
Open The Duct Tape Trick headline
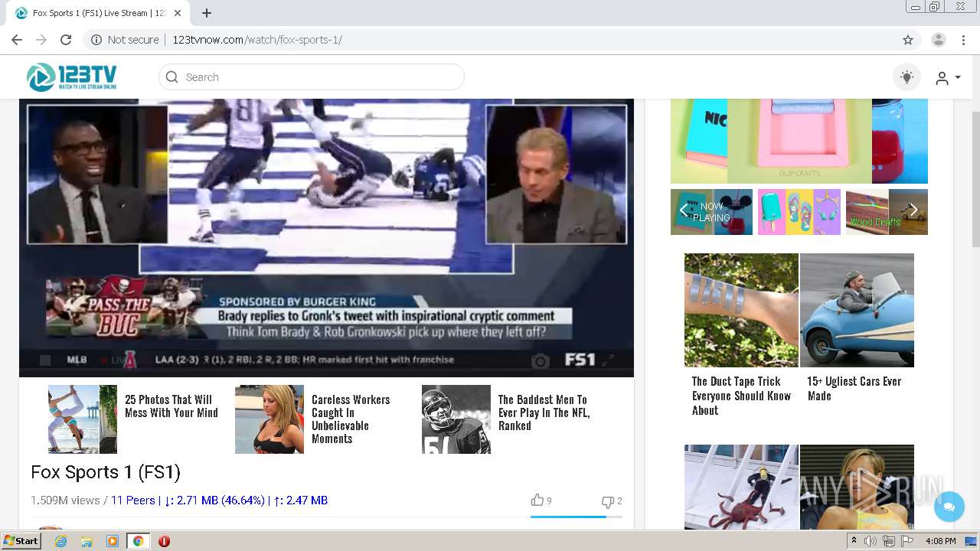[741, 396]
